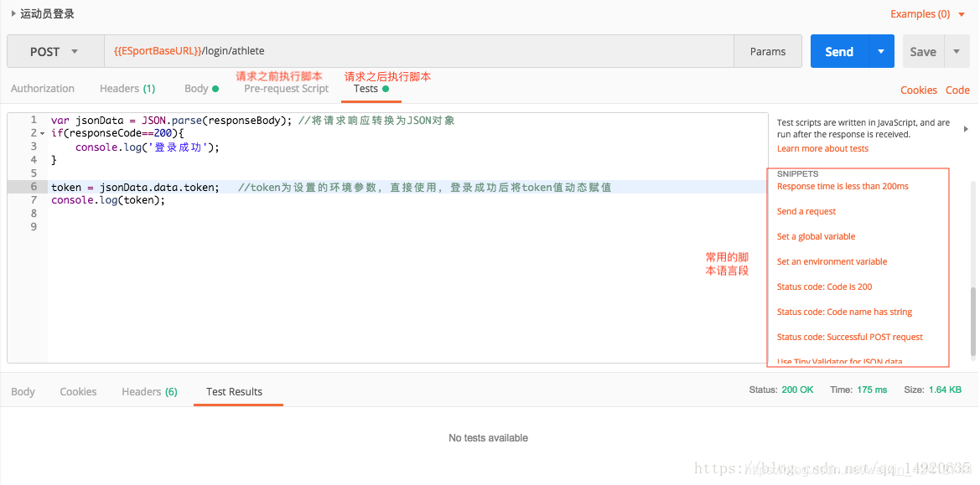Click the 200 OK status value
Screen dimensions: 980x485
pos(797,390)
